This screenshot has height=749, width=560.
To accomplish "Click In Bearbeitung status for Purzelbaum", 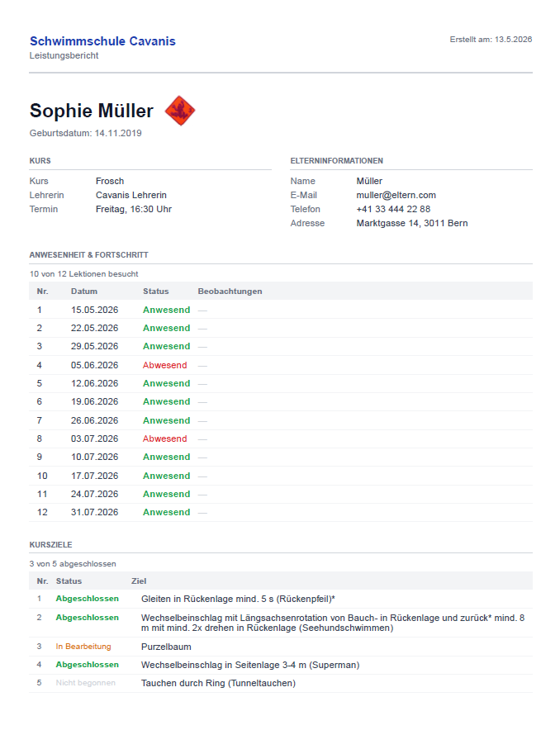I will coord(83,647).
